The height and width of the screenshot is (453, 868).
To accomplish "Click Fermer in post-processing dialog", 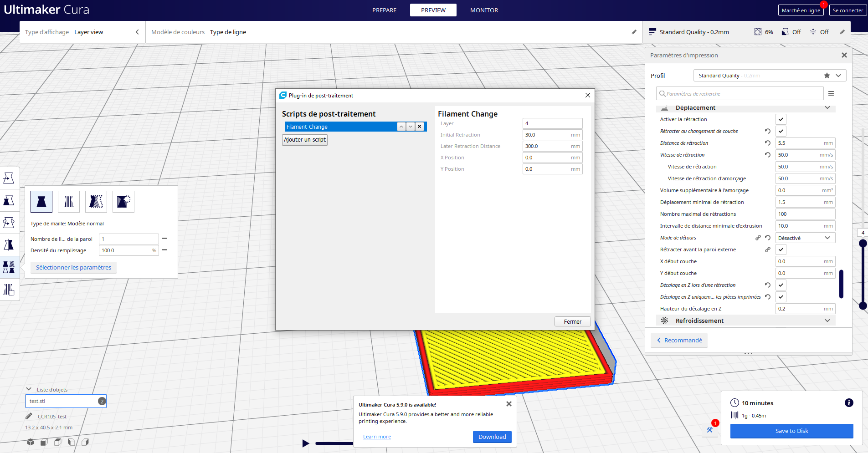I will (x=573, y=321).
